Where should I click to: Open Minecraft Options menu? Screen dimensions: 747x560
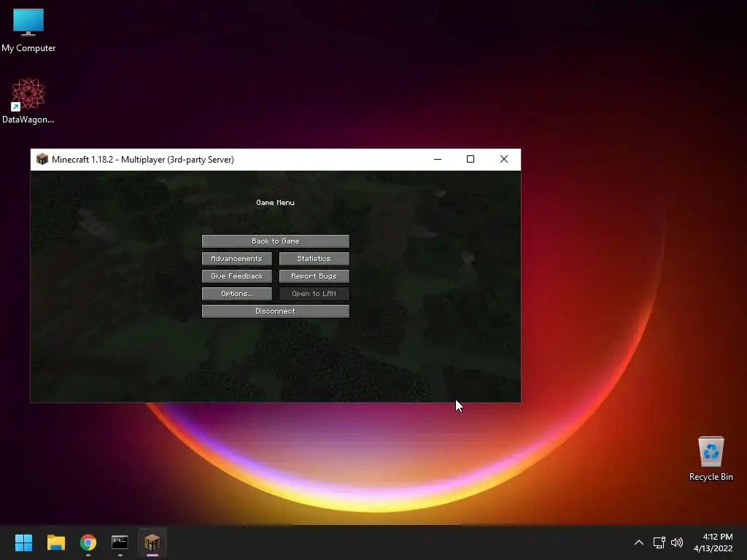[237, 294]
